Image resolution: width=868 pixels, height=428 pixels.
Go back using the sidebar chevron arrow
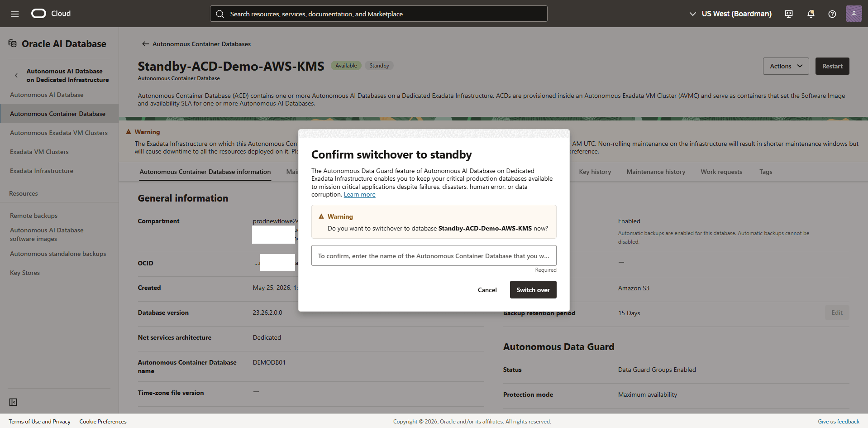pos(16,75)
